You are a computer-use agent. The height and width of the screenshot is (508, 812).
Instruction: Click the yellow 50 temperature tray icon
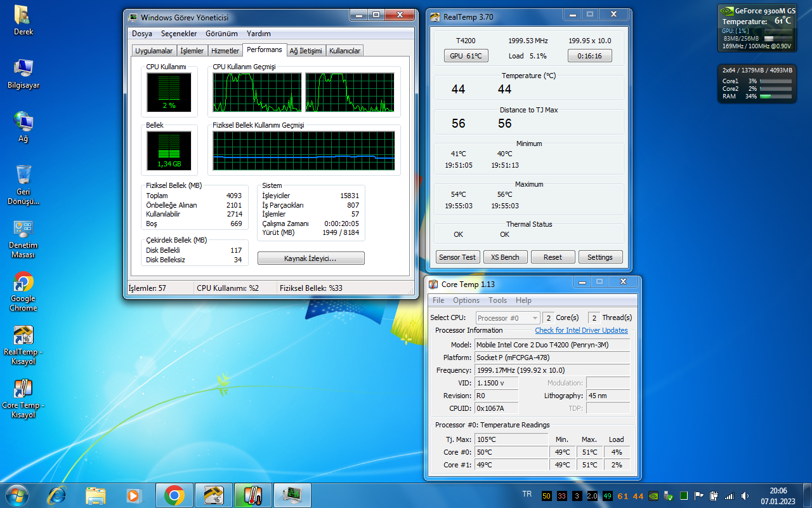coord(547,496)
